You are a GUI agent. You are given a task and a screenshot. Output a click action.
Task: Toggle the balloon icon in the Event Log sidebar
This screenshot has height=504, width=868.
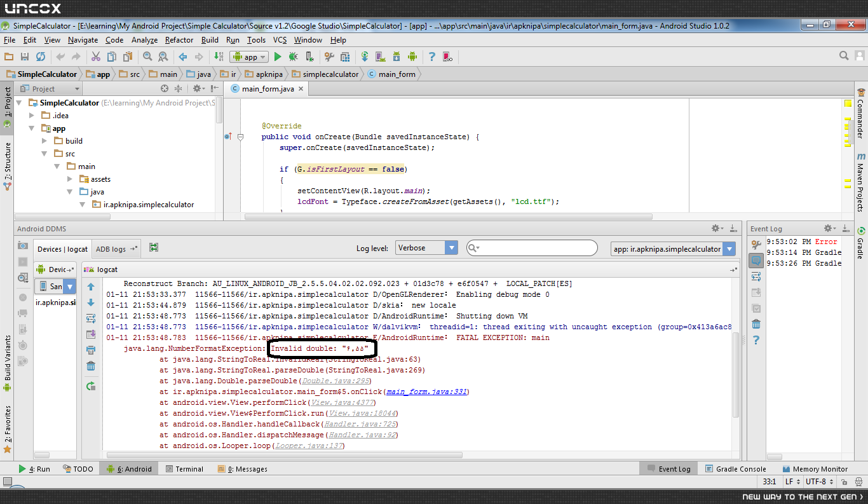coord(756,261)
